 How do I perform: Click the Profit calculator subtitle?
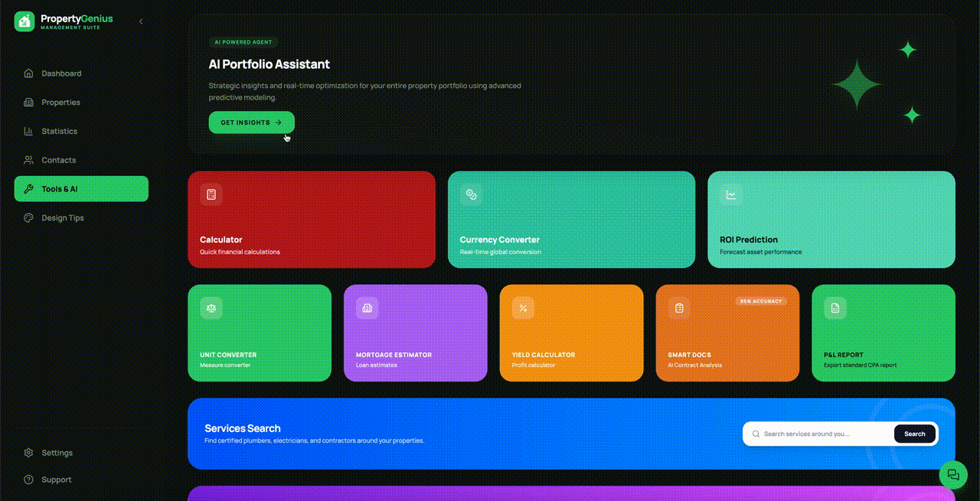click(534, 365)
